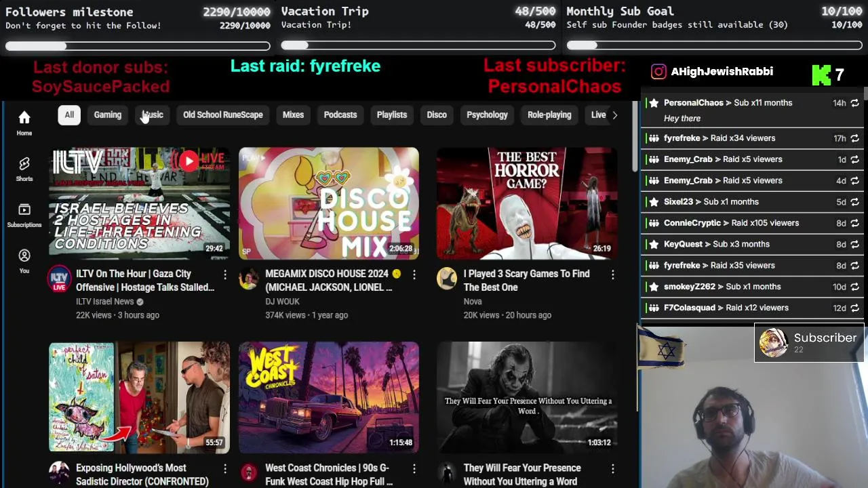Open Exposing Hollywood's Most Sadistic Director title

142,475
